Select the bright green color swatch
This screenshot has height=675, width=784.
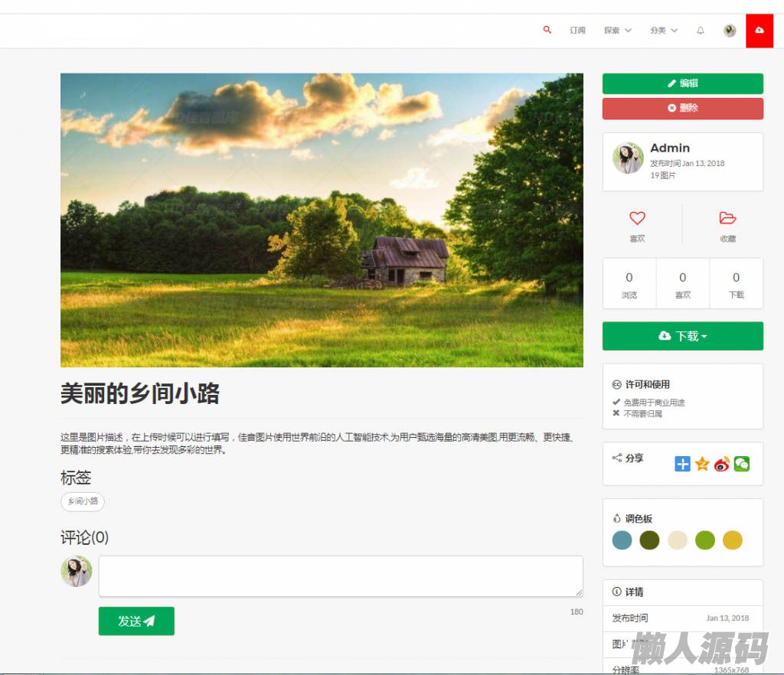pos(705,540)
